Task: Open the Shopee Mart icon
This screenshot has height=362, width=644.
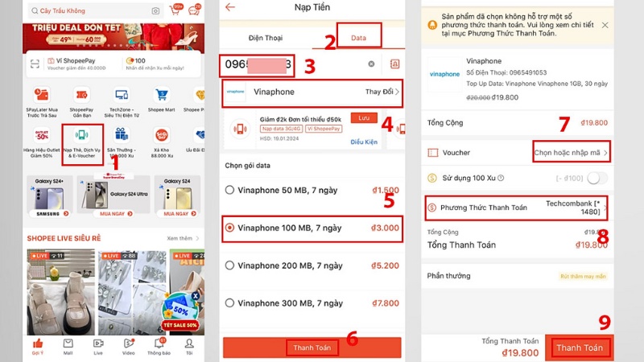Action: [162, 100]
